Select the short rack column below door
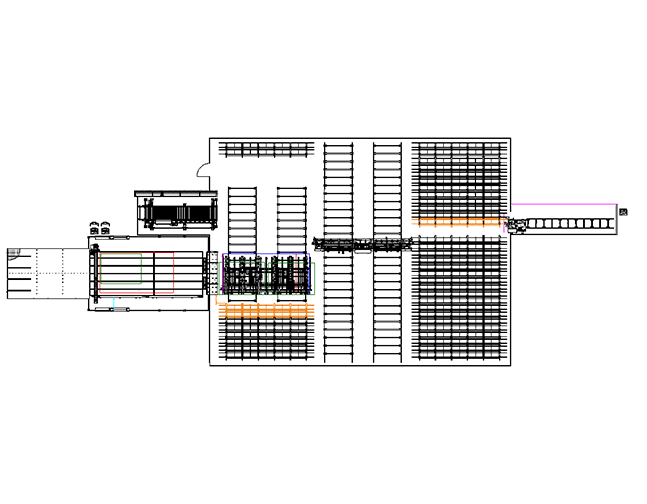647x504 pixels. [x=242, y=215]
